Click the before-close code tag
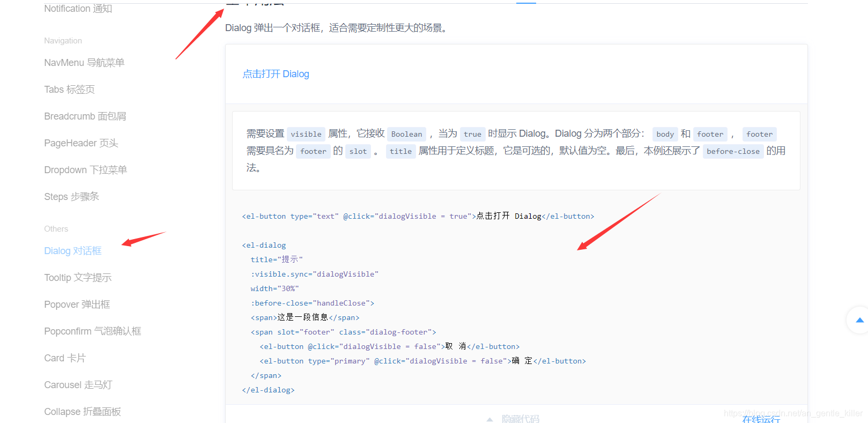Image resolution: width=868 pixels, height=423 pixels. point(733,151)
